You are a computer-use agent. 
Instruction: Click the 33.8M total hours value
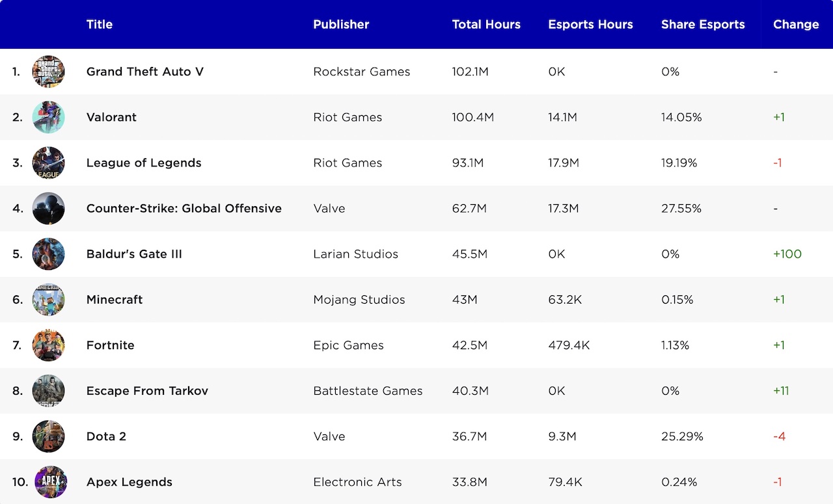469,482
